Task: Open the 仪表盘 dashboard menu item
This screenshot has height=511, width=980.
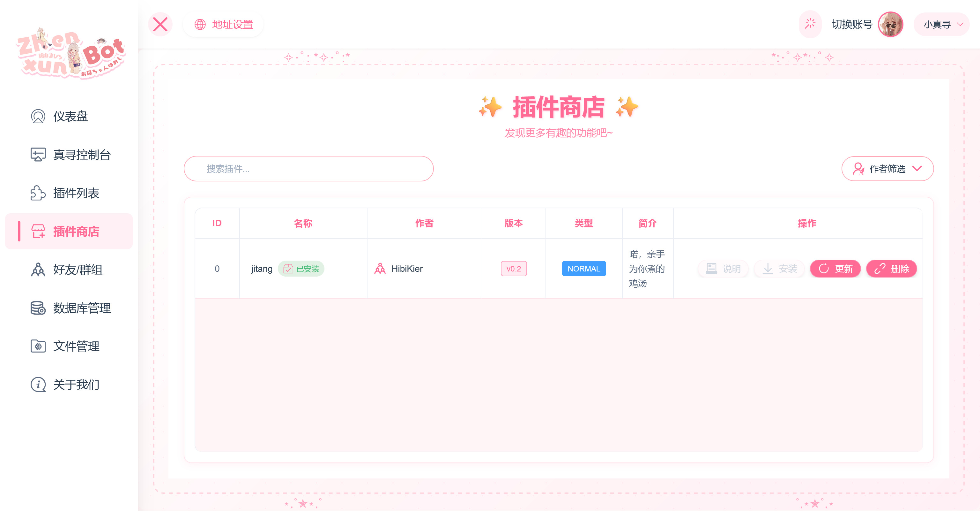Action: click(x=71, y=117)
